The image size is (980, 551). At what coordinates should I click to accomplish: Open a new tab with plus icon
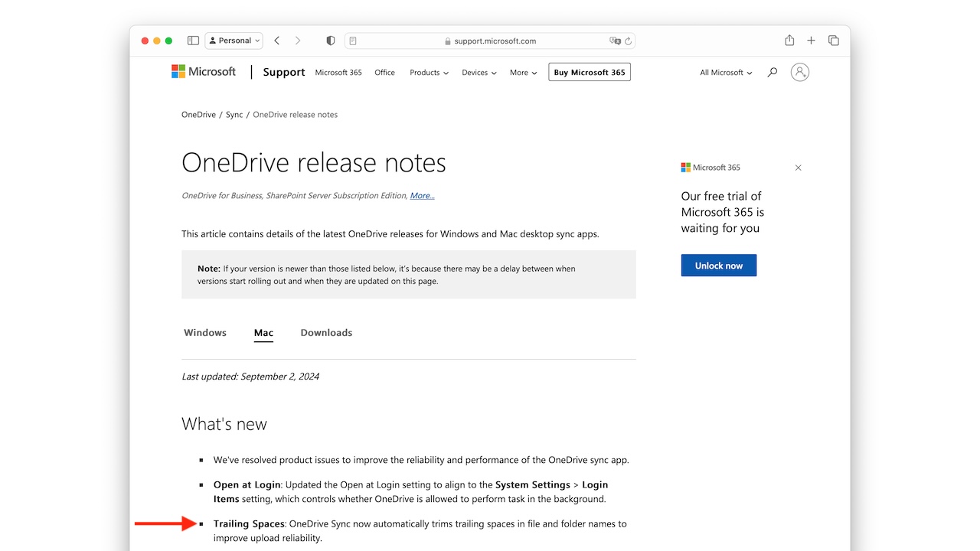click(x=811, y=41)
